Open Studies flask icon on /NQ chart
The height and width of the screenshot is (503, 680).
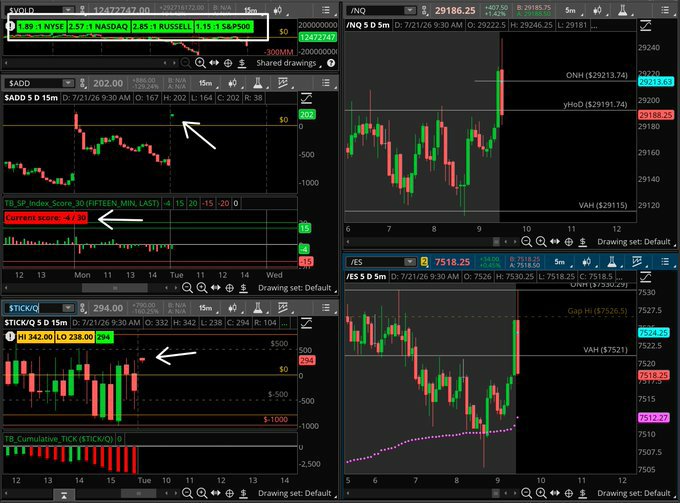[622, 10]
